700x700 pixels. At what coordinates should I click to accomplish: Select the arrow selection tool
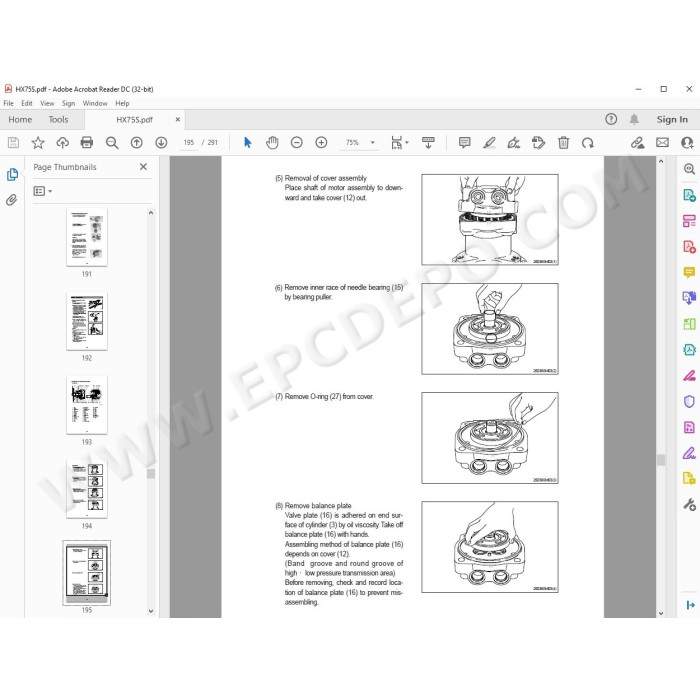248,142
